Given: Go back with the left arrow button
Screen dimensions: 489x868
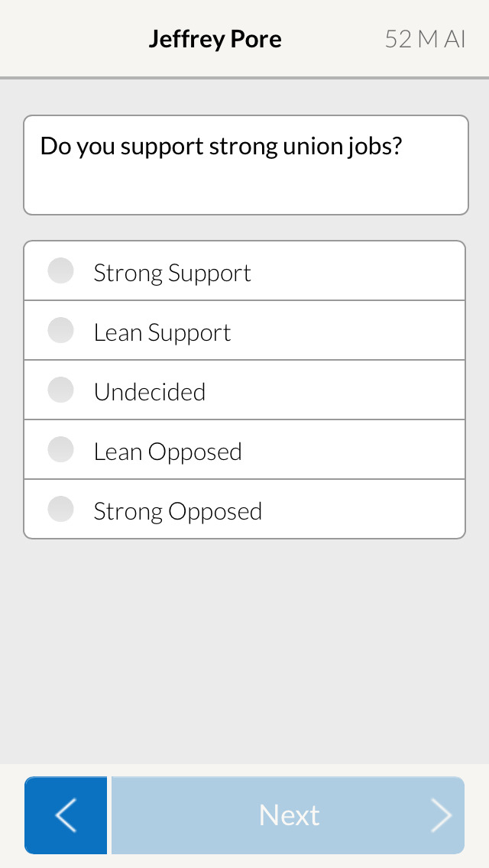Looking at the screenshot, I should point(66,815).
